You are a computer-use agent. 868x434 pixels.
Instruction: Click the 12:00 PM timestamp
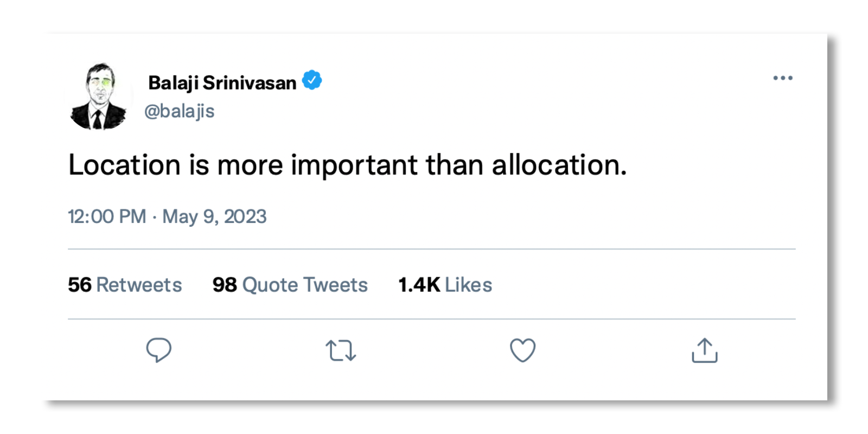click(107, 216)
